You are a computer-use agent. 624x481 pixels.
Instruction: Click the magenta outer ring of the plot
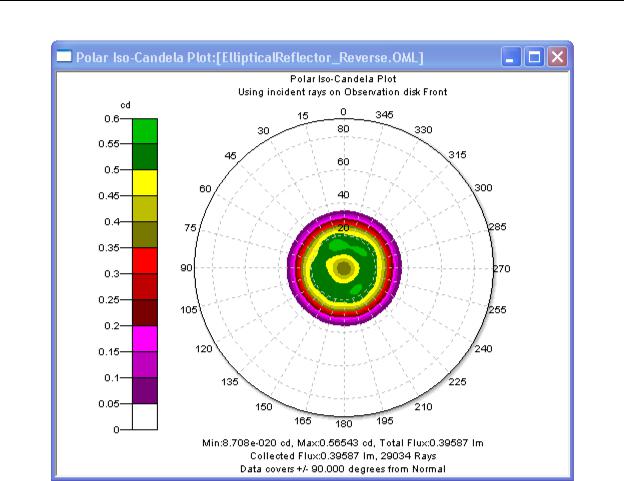click(291, 268)
